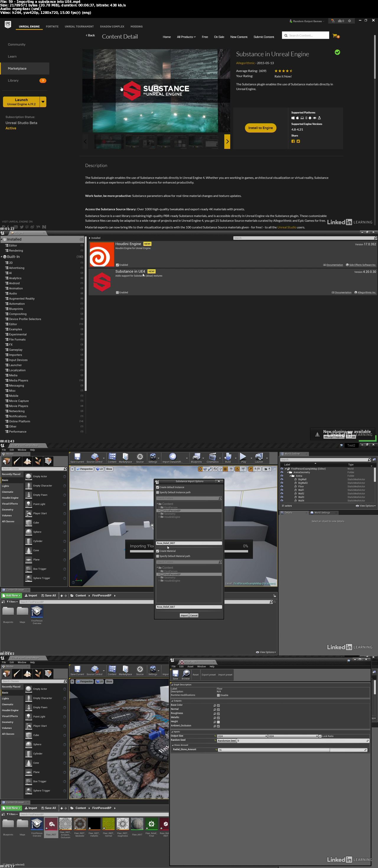Share the Substance plugin on Facebook
378x868 pixels.
293,141
